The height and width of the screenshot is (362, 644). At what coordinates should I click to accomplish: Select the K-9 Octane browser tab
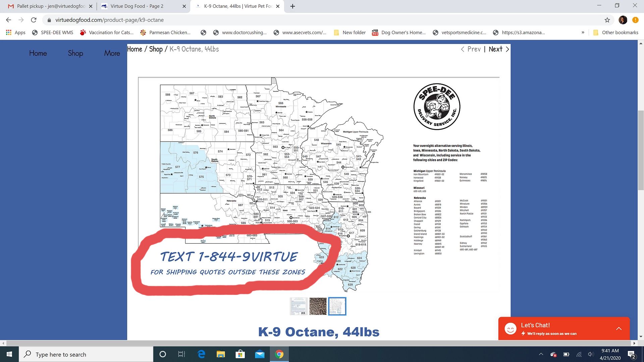[x=237, y=6]
